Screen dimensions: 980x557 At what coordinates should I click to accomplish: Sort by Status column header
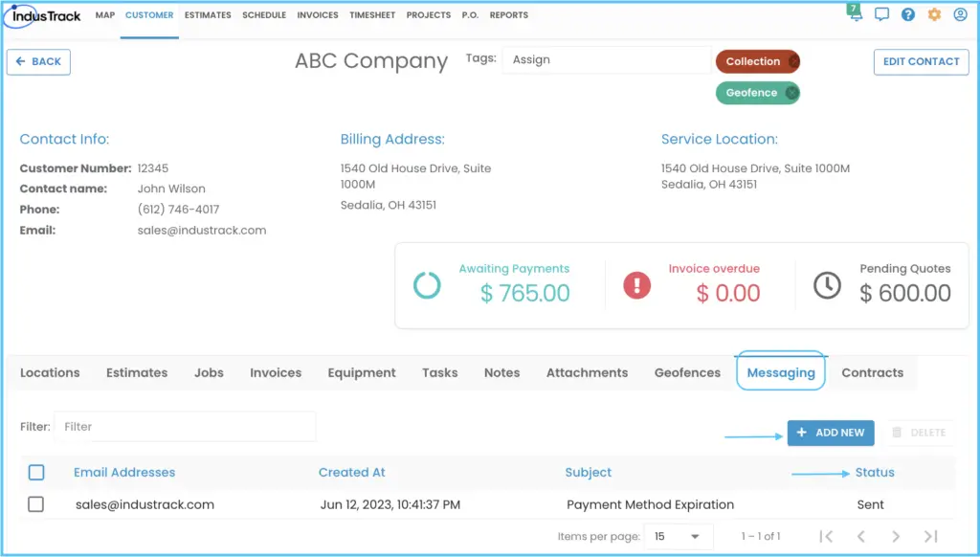(875, 473)
